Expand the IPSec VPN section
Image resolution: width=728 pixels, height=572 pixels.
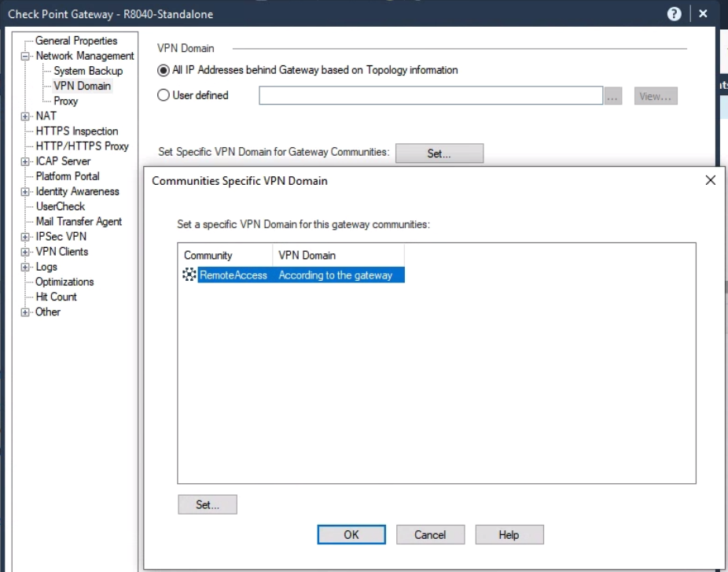pyautogui.click(x=24, y=236)
